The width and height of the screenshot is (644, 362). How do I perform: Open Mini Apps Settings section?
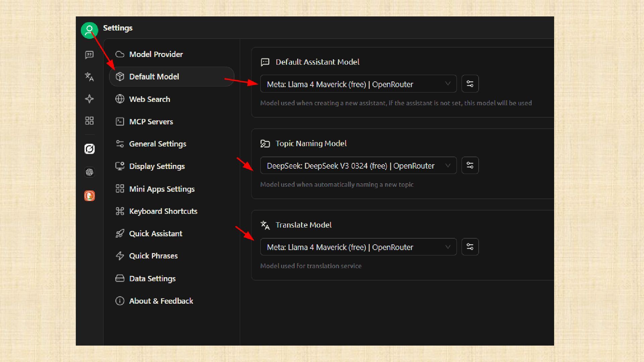click(171, 189)
